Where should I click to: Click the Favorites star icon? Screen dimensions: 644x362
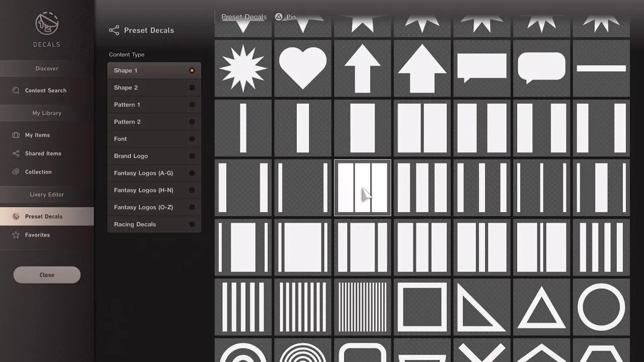pos(16,235)
